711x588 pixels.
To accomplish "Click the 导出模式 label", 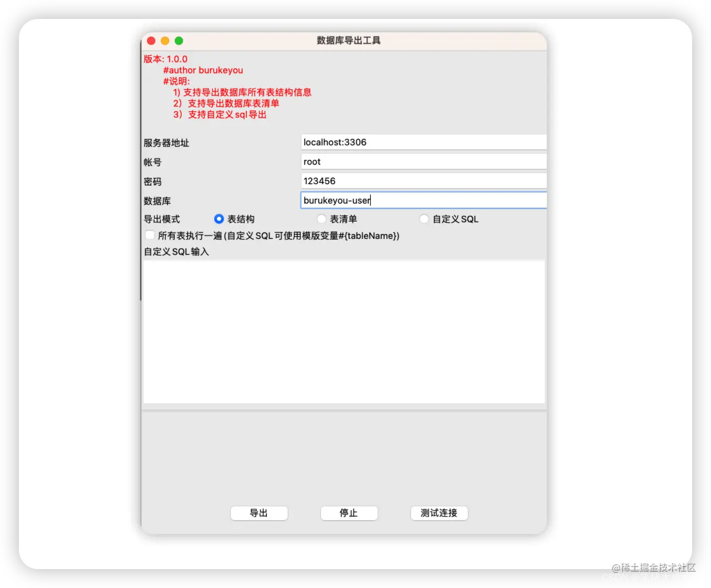I will click(162, 219).
